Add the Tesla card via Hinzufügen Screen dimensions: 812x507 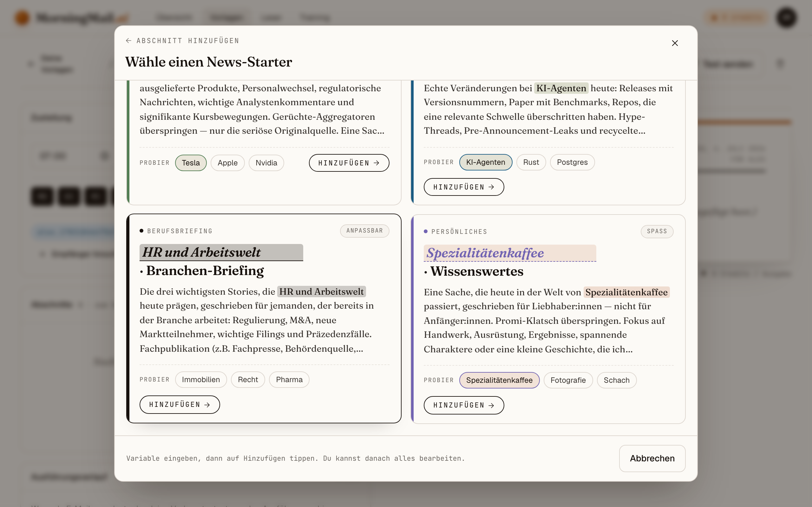[x=349, y=163]
